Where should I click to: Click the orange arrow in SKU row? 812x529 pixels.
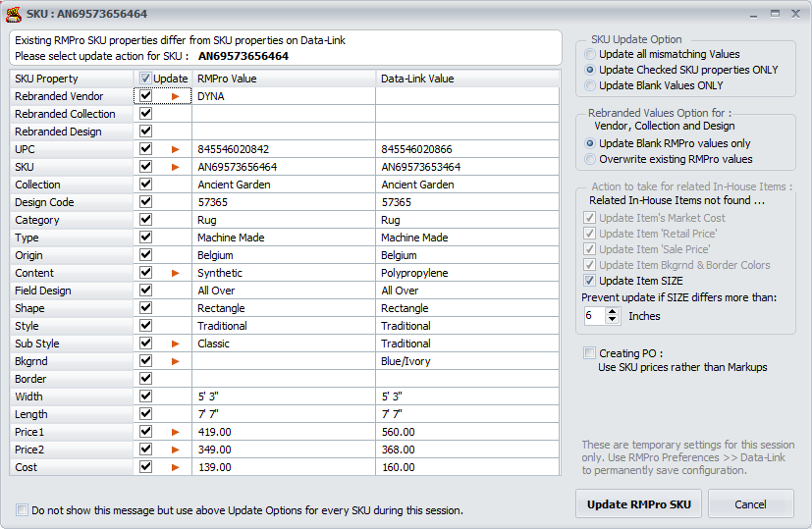175,167
